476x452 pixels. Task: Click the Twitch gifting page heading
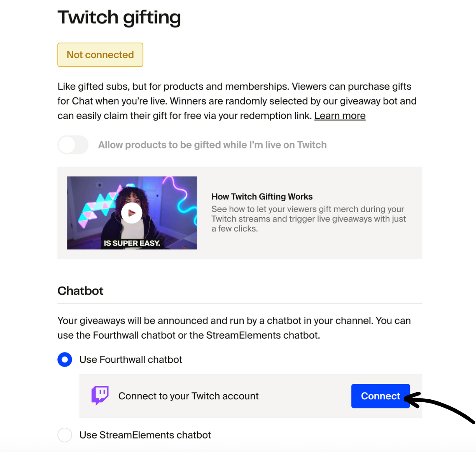coord(119,17)
